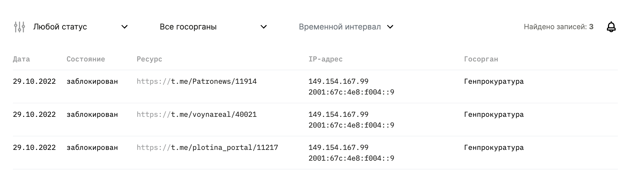Screen dimensions: 644x189
Task: Click the Госорган column header
Action: 481,59
